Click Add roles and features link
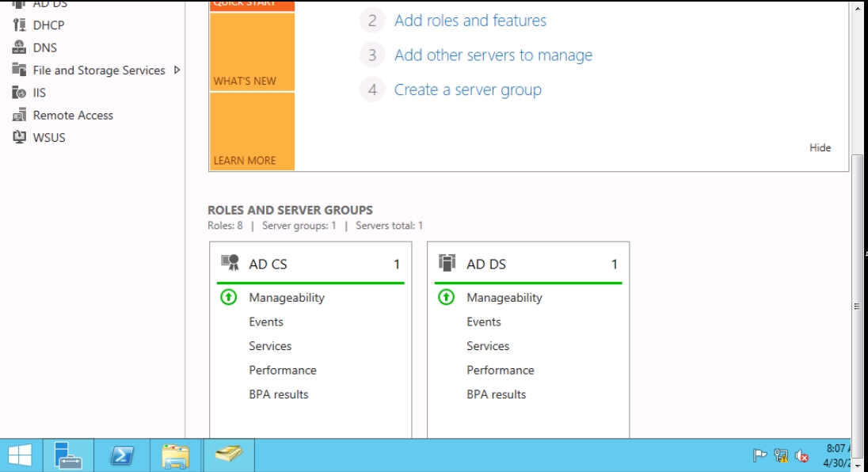 point(470,21)
